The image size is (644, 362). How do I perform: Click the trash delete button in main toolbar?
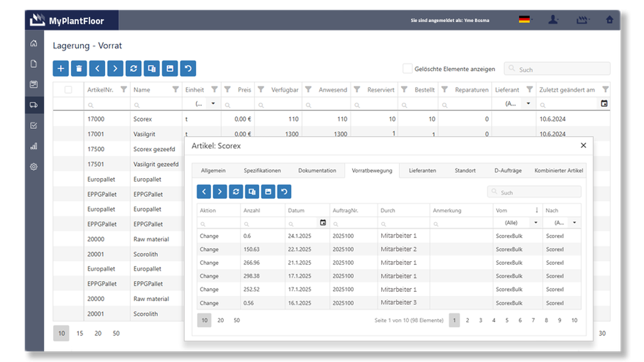[x=79, y=69]
